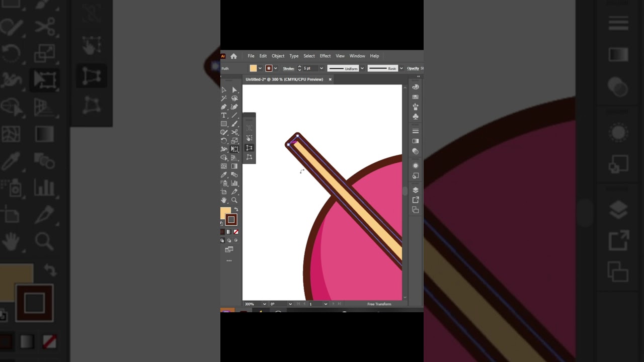Expand Uniform width profile dropdown
This screenshot has height=362, width=644.
click(x=362, y=68)
